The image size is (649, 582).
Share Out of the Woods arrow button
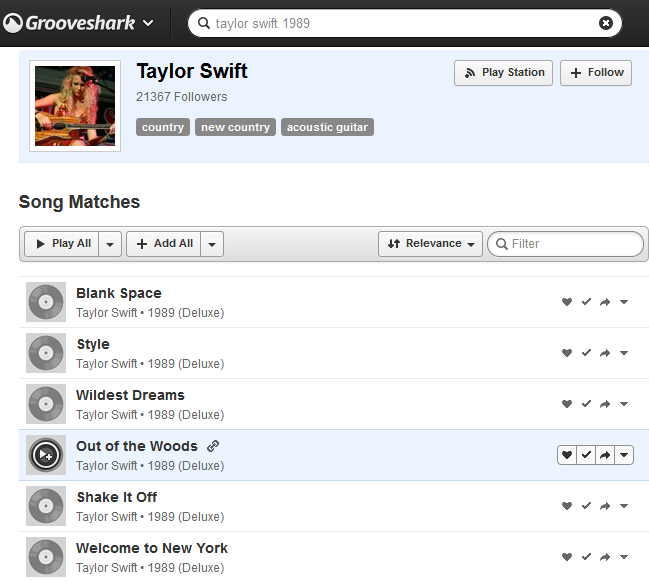tap(605, 455)
